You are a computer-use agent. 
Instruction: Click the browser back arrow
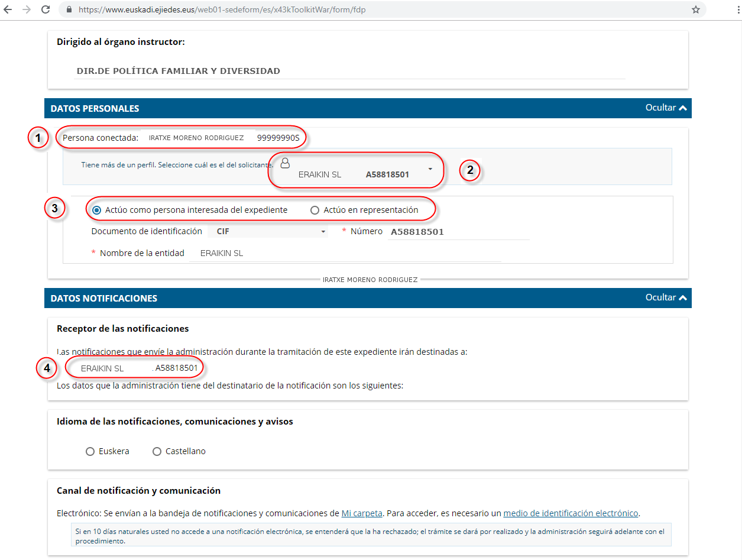point(8,9)
